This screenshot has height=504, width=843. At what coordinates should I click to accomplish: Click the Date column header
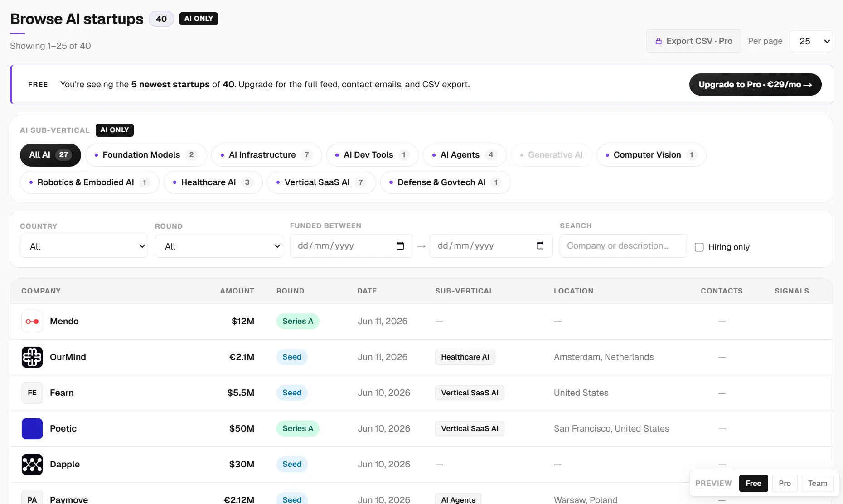tap(367, 291)
